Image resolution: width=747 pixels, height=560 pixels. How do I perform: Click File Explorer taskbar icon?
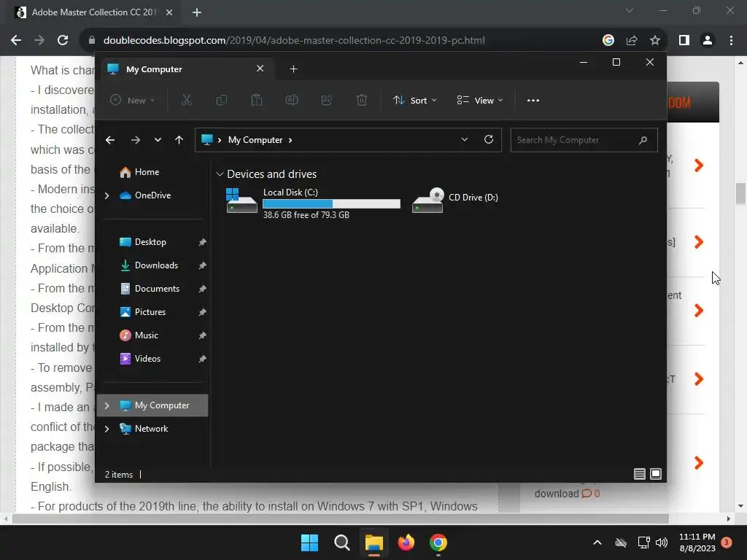[374, 542]
